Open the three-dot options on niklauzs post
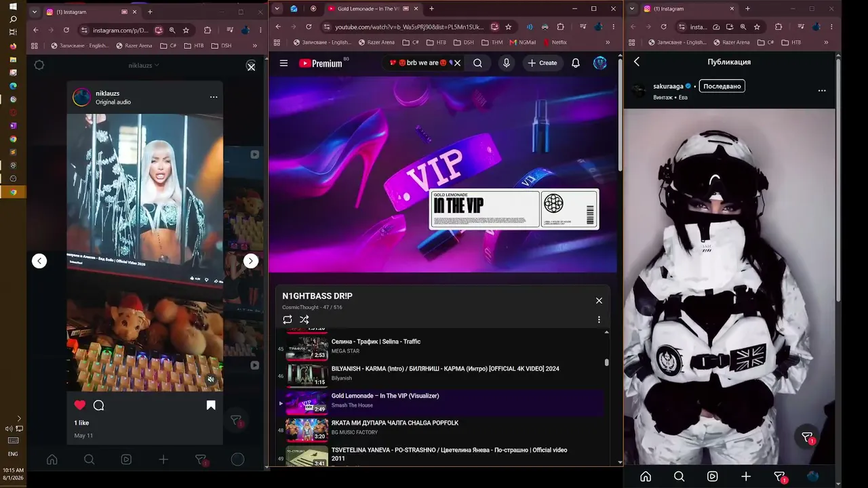 coord(214,97)
